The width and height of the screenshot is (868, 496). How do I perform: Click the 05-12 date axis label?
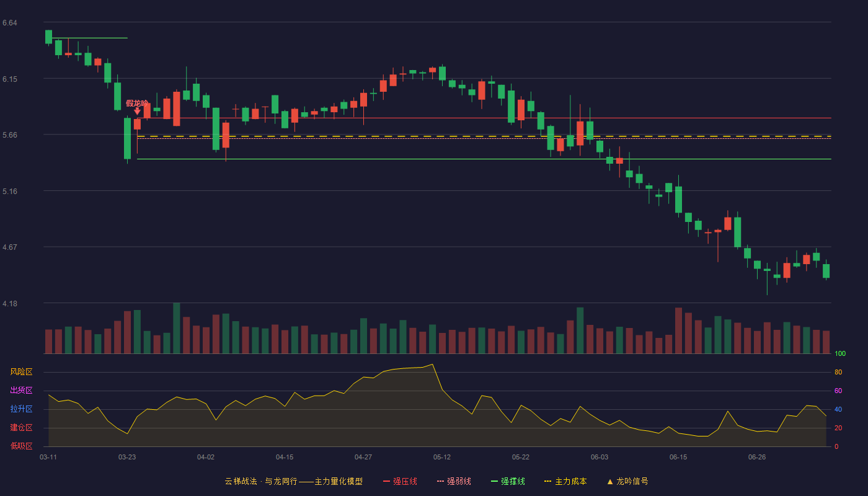442,457
